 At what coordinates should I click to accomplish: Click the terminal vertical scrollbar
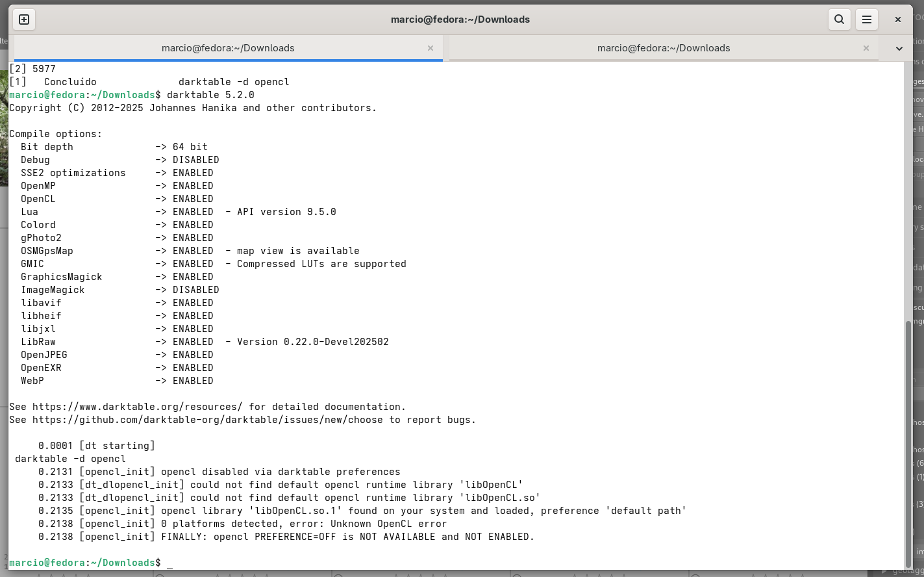[x=908, y=444]
